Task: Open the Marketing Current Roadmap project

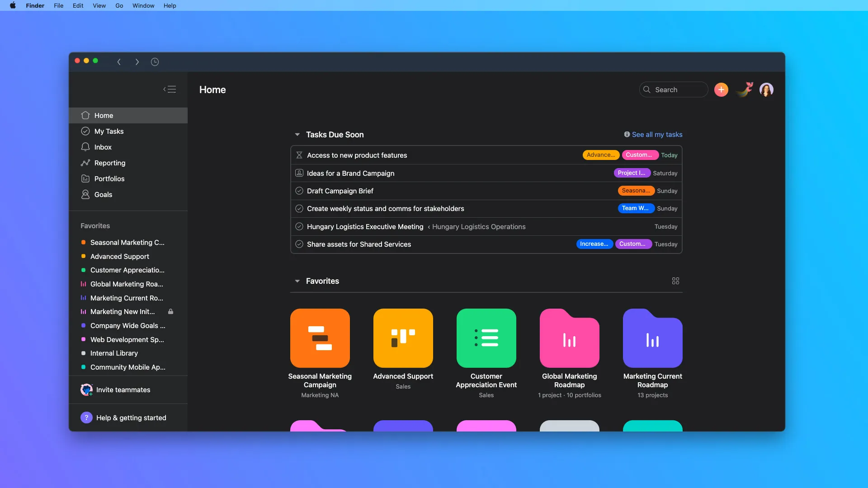Action: 652,338
